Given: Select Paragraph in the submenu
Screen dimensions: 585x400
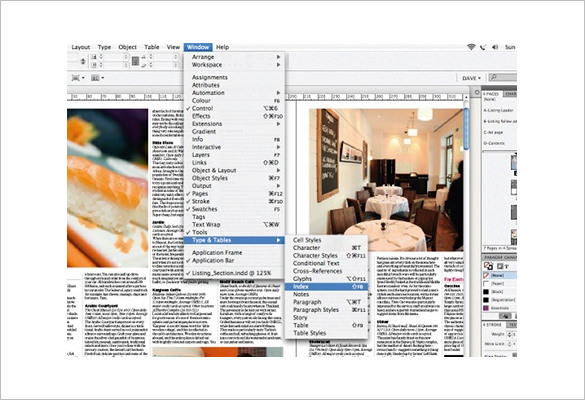Looking at the screenshot, I should 326,302.
